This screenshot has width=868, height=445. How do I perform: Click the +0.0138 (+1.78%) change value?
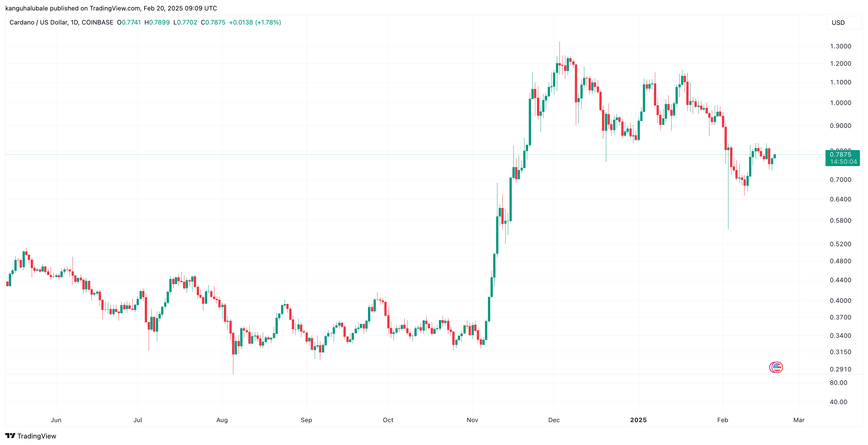[255, 22]
